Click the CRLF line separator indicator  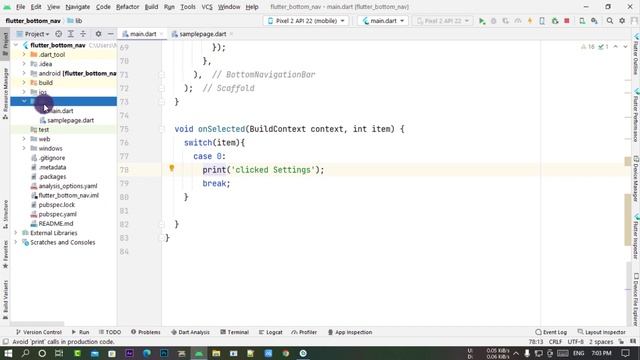(555, 342)
